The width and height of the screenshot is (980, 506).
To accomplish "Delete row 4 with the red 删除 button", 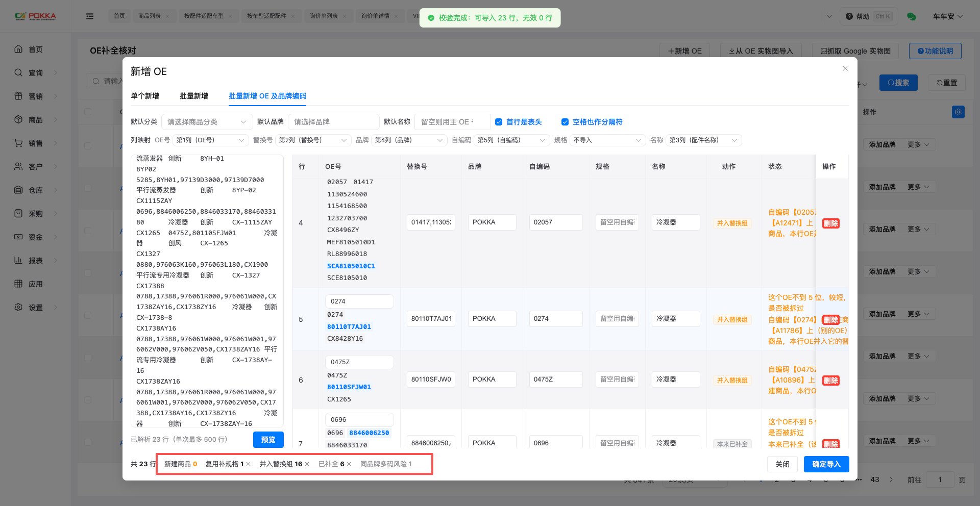I will pos(831,223).
